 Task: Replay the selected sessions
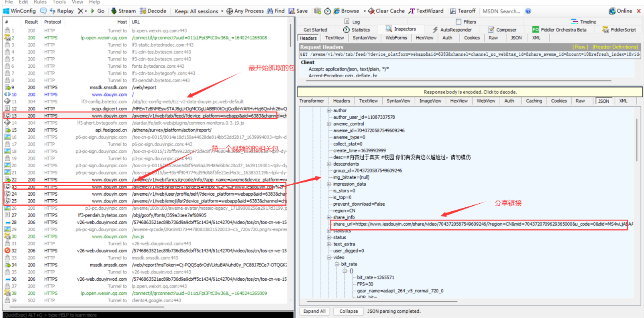61,11
